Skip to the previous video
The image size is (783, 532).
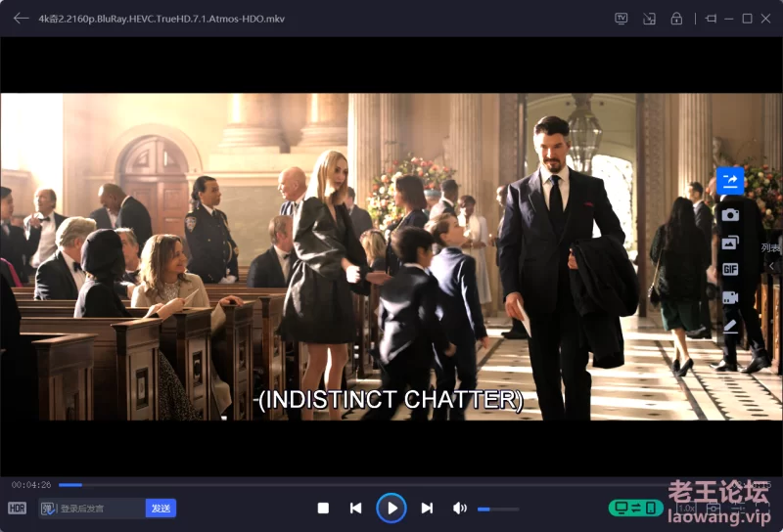(x=355, y=509)
